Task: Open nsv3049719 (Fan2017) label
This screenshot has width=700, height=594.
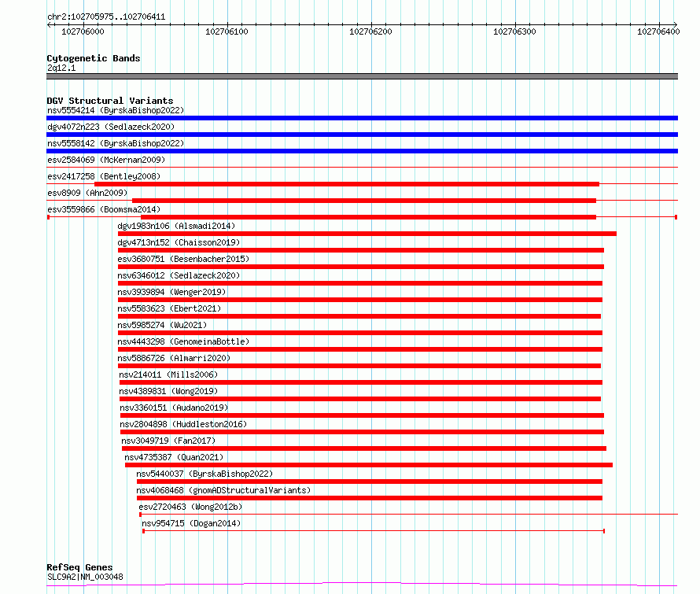Action: coord(169,441)
